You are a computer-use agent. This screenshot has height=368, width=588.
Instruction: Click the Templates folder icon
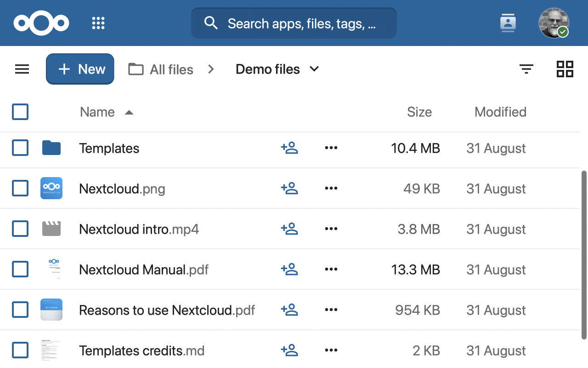pyautogui.click(x=51, y=148)
